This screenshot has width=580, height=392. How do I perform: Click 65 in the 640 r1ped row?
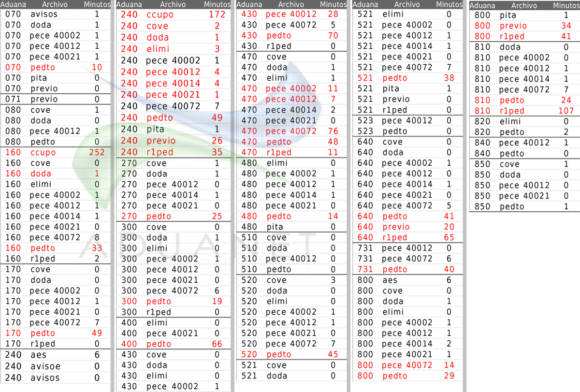pyautogui.click(x=449, y=238)
